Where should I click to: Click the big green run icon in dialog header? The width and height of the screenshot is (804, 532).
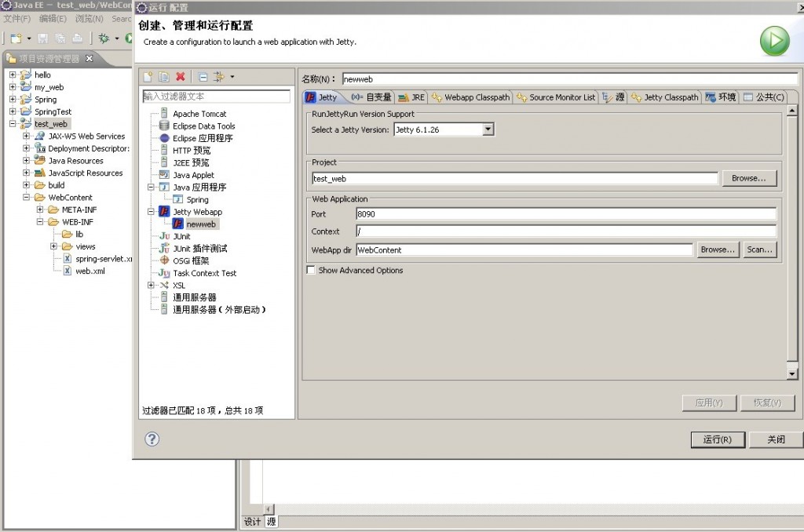point(774,42)
